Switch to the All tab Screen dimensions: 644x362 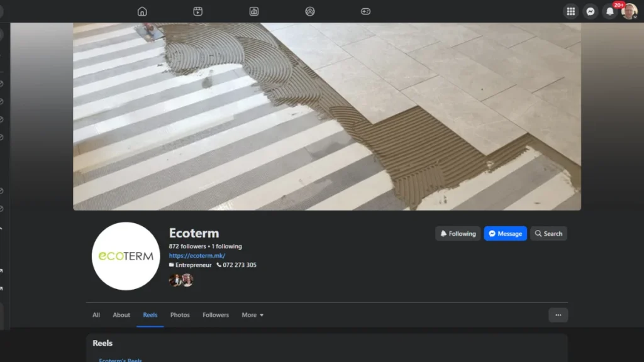tap(96, 315)
